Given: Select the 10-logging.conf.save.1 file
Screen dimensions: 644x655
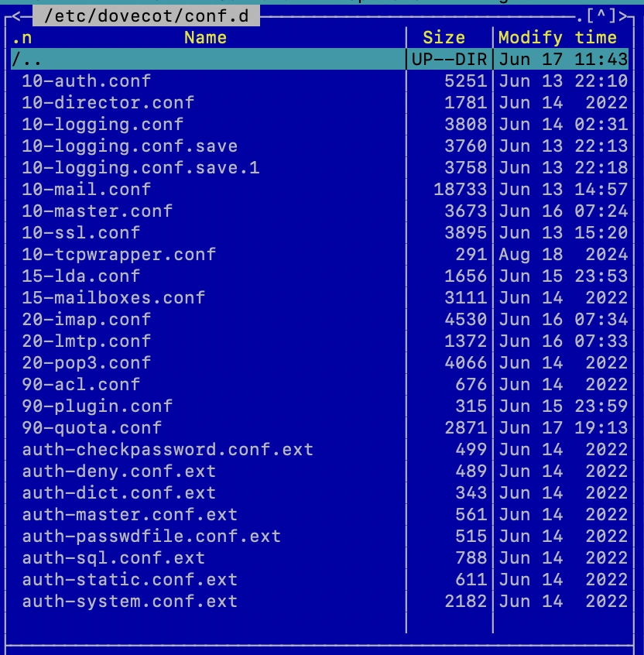Looking at the screenshot, I should [140, 167].
